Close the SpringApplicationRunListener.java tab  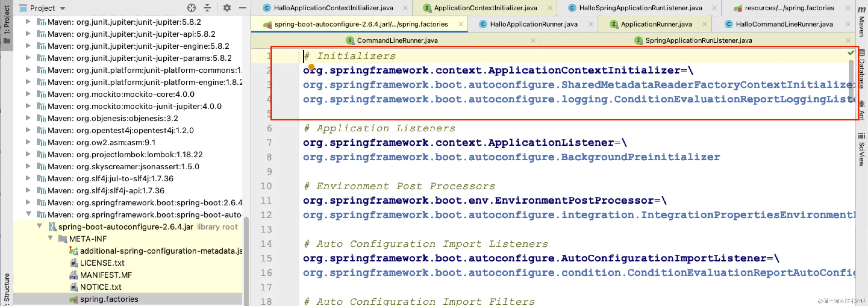click(848, 40)
